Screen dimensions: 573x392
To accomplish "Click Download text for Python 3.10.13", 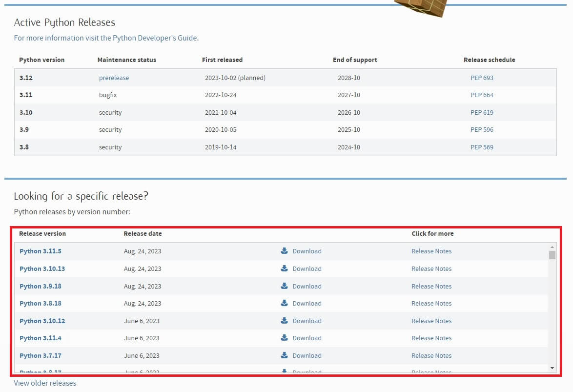I will pyautogui.click(x=307, y=269).
